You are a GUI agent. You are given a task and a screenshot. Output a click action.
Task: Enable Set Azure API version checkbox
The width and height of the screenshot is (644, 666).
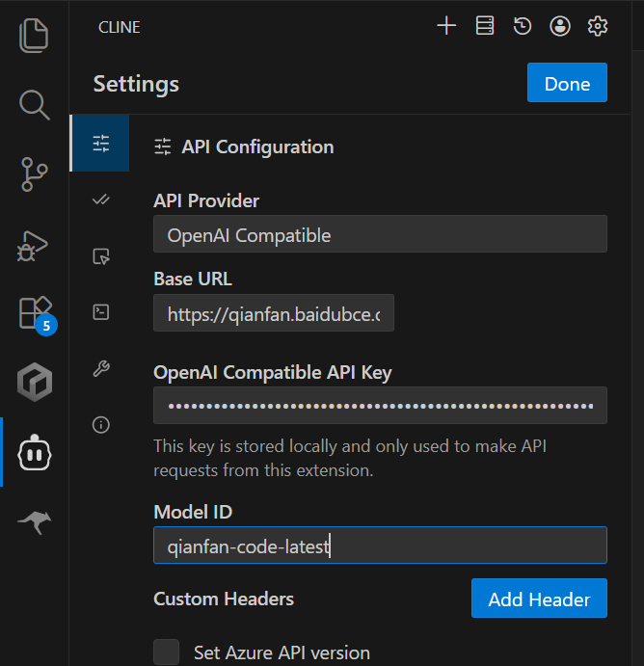coord(167,652)
